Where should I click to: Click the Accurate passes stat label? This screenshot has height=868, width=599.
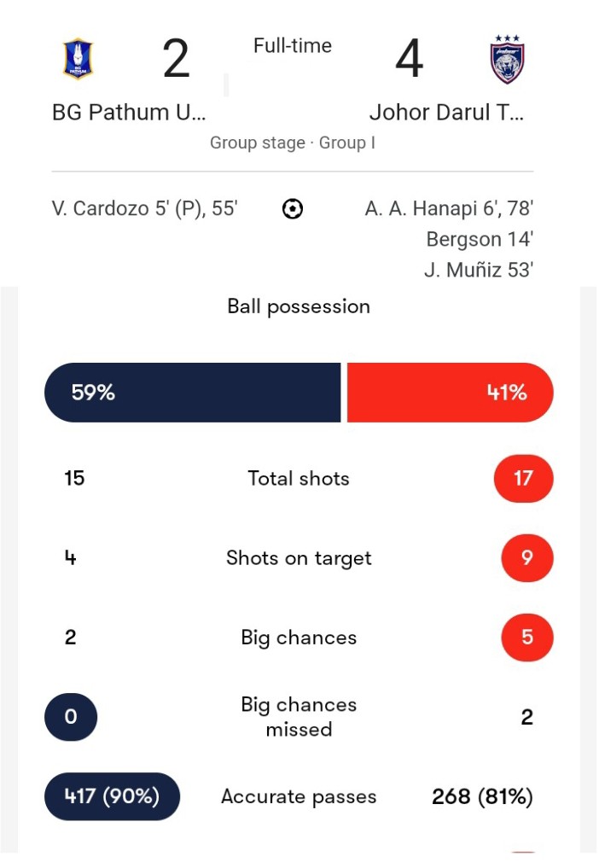coord(299,796)
